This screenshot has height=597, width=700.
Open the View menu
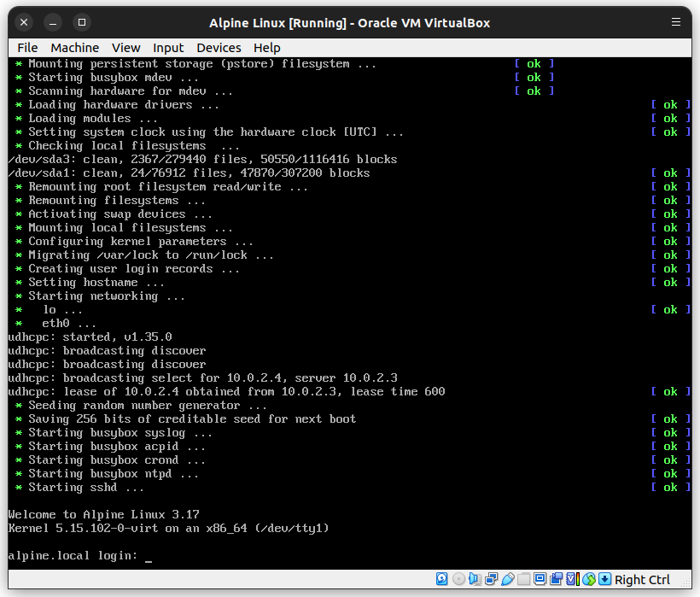(125, 48)
